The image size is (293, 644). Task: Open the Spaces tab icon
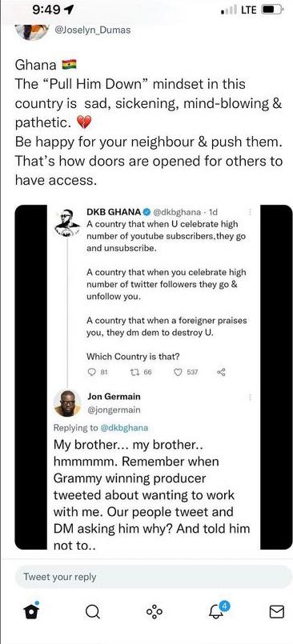pos(154,611)
